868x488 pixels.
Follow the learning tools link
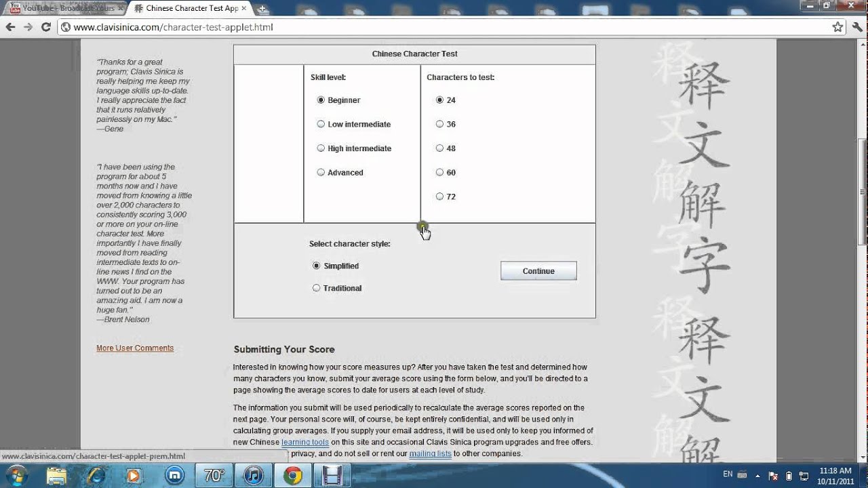click(x=305, y=443)
